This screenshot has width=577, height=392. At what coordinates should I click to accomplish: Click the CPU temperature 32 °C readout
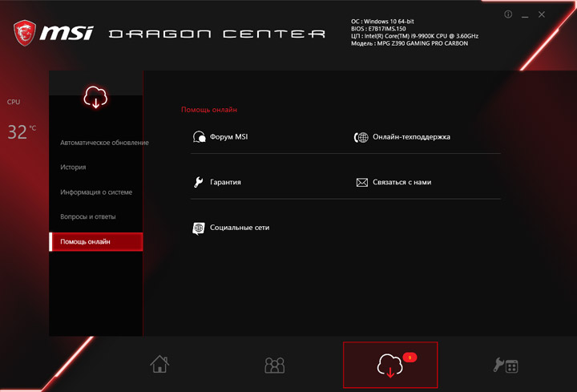click(x=22, y=131)
